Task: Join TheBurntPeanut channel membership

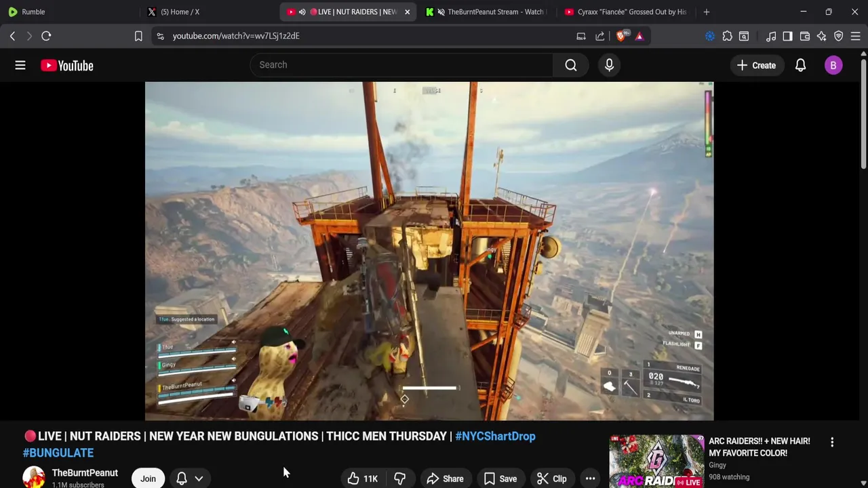Action: point(148,479)
